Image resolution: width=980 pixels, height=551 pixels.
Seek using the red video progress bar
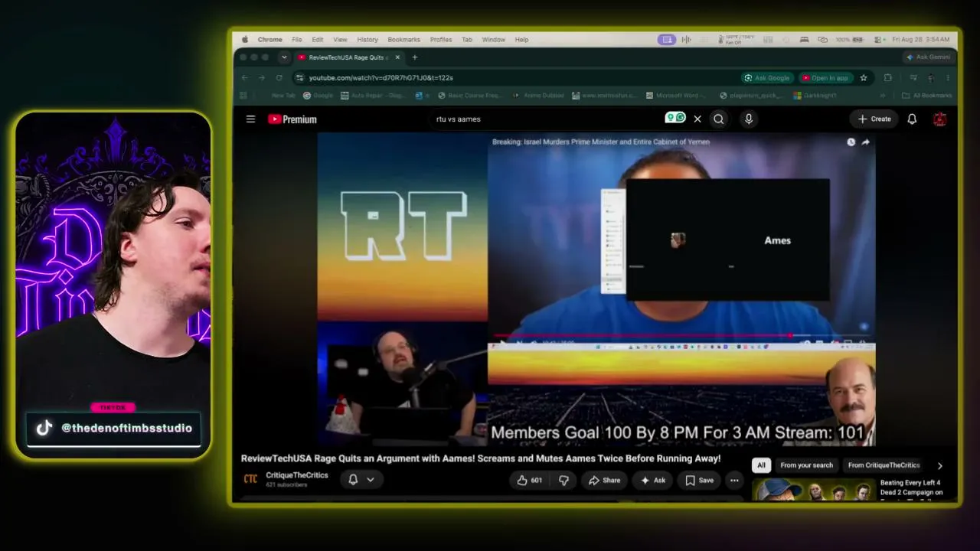681,335
